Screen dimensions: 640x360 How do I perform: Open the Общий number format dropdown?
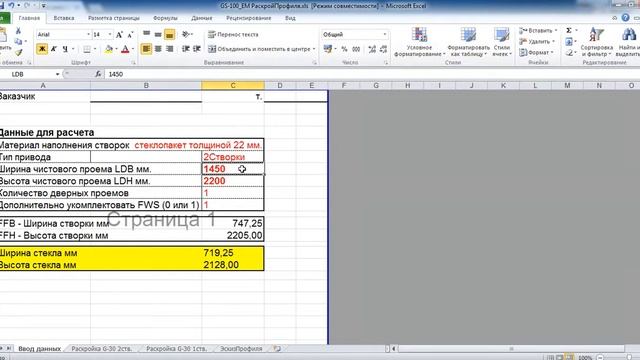click(x=384, y=35)
